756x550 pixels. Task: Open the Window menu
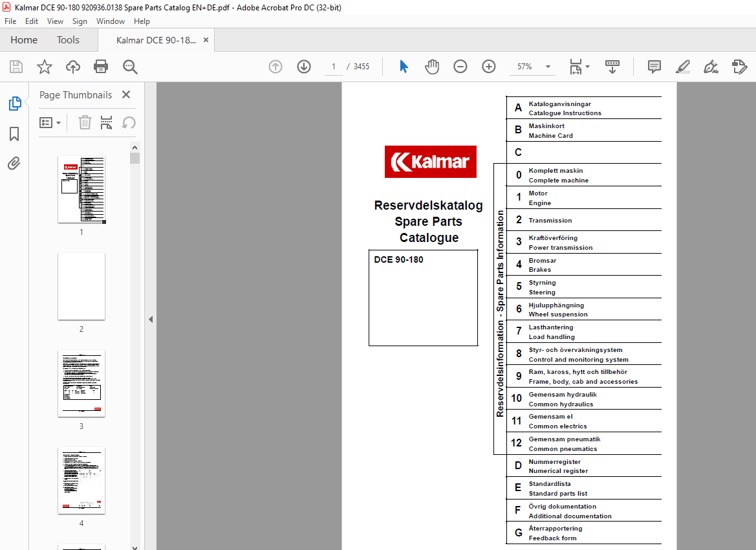[111, 21]
